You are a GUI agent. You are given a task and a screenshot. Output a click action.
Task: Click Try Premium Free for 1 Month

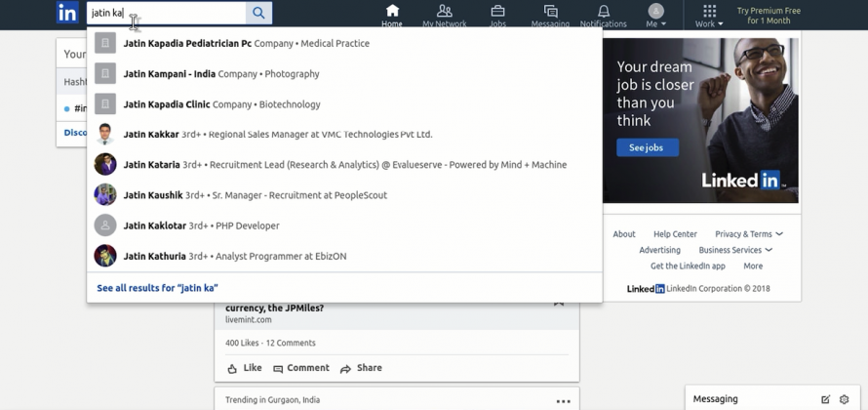(x=769, y=16)
